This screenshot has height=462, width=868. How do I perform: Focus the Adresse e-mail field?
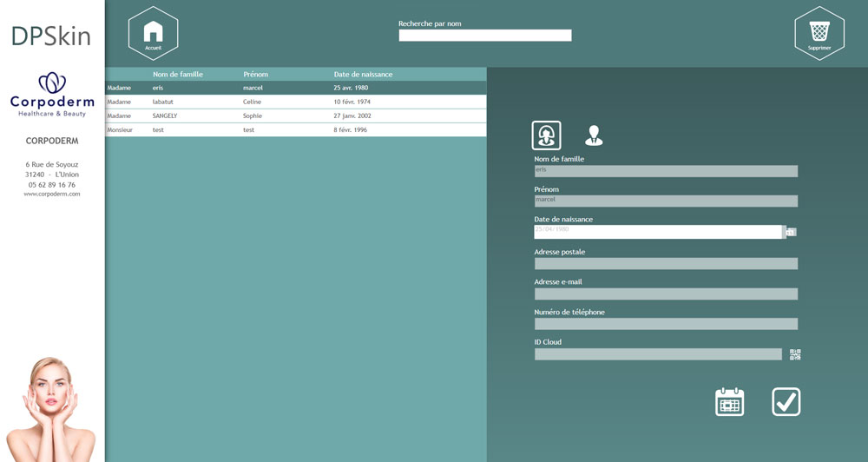click(x=666, y=294)
